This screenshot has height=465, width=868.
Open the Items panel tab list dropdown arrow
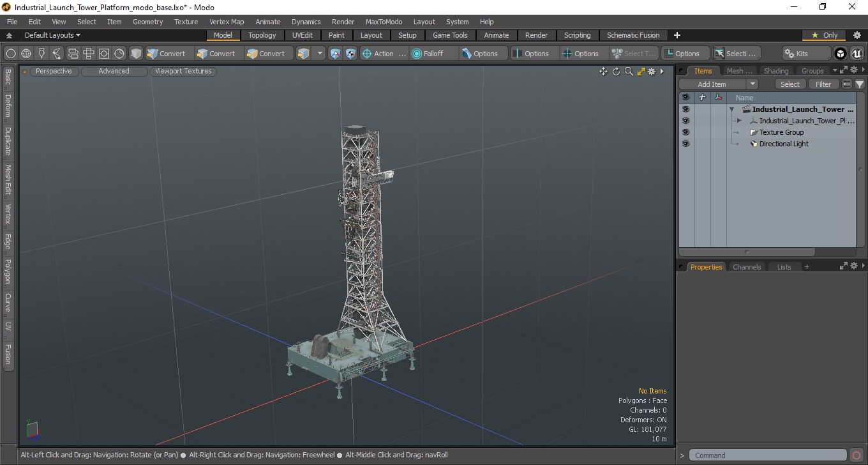coord(834,70)
